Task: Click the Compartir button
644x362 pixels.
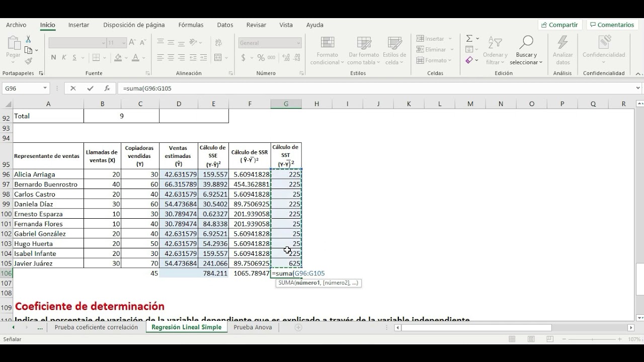Action: (x=560, y=25)
